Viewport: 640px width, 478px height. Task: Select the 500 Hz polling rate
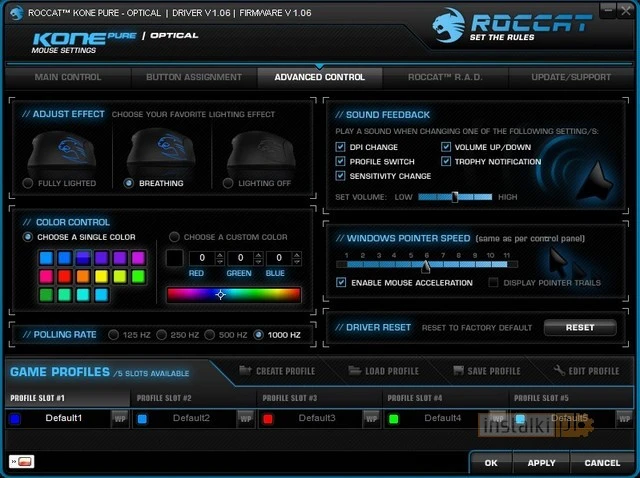tap(212, 334)
